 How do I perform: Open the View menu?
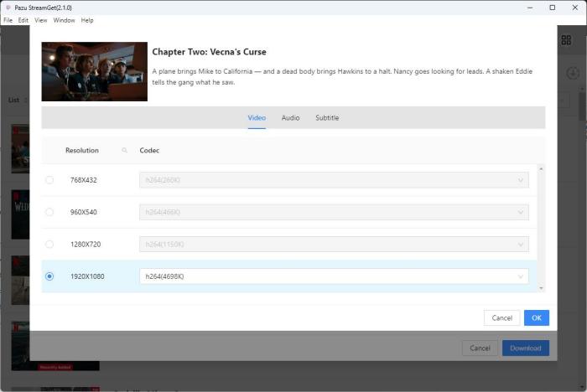[41, 20]
